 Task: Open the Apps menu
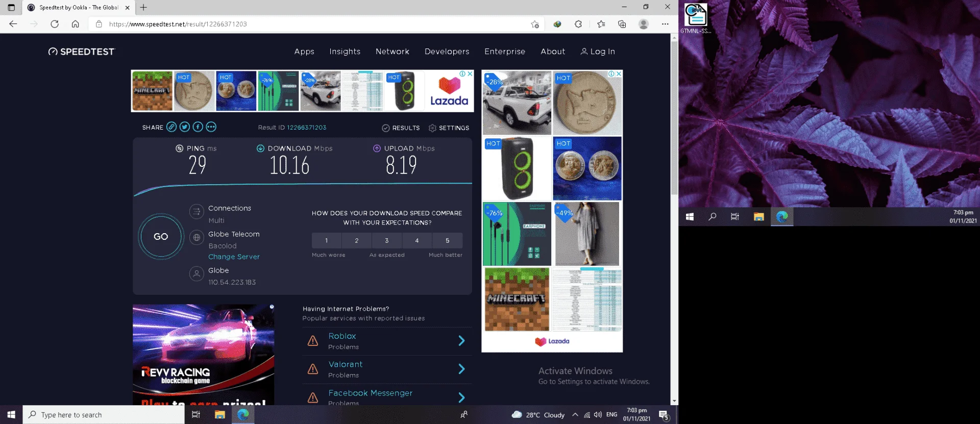[304, 52]
